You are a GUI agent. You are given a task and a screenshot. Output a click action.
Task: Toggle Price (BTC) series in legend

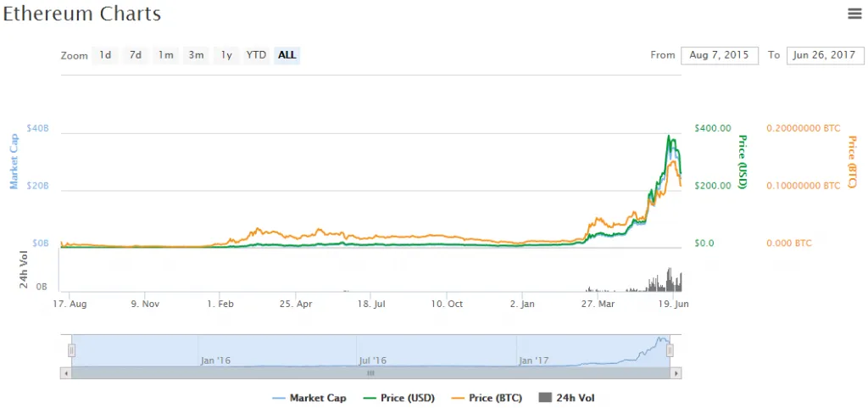487,398
